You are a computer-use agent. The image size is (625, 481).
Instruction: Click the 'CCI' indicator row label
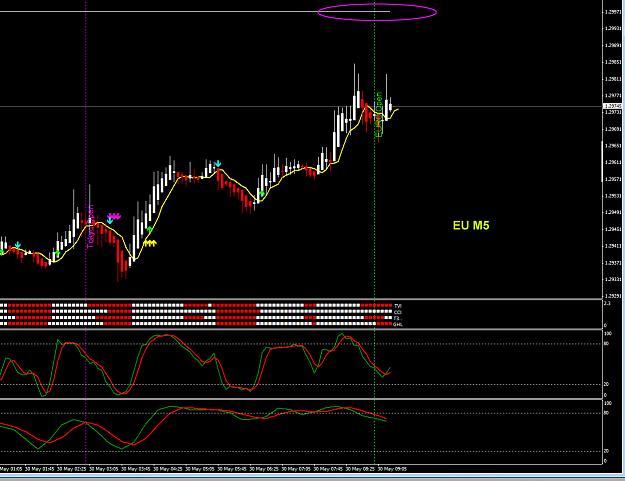(397, 312)
